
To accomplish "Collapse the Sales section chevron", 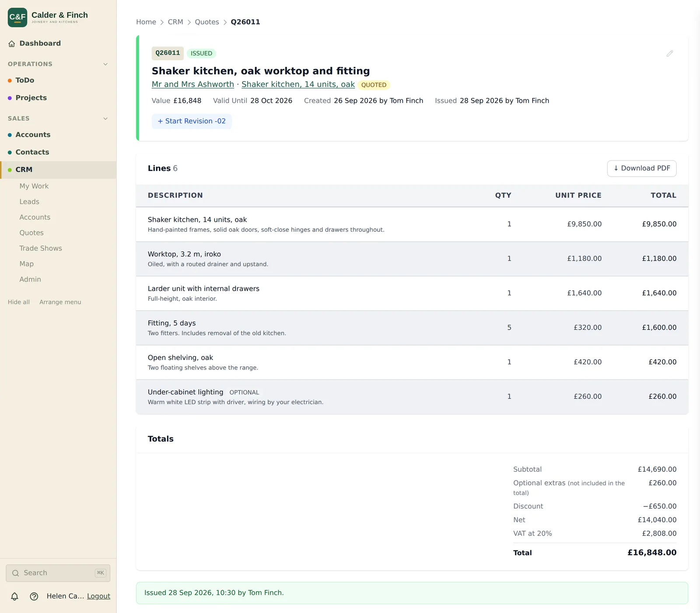I will coord(105,118).
